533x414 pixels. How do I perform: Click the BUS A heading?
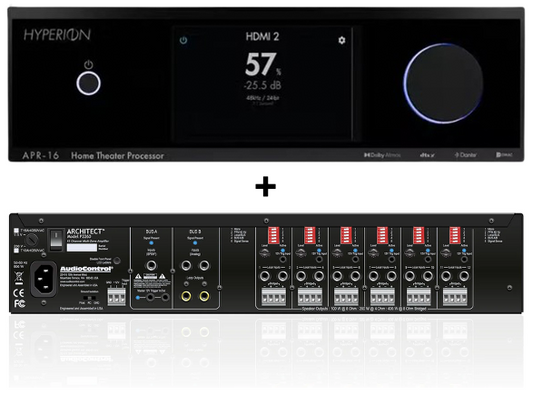pos(152,231)
